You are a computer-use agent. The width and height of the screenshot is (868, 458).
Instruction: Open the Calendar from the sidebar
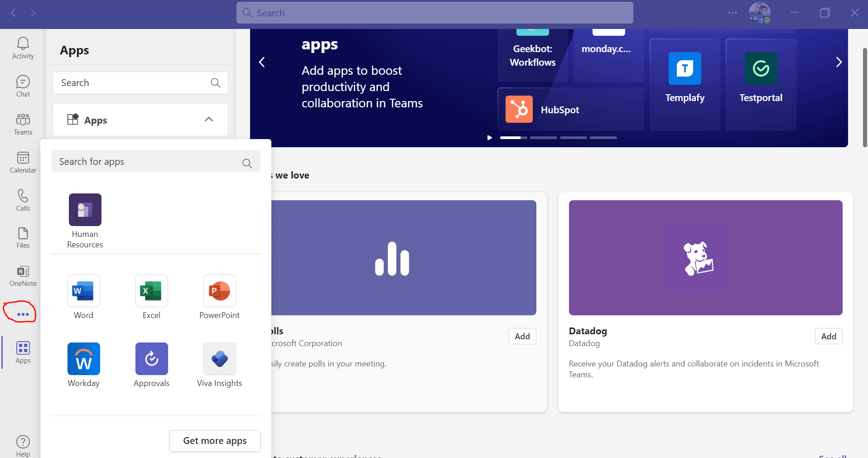[x=23, y=162]
